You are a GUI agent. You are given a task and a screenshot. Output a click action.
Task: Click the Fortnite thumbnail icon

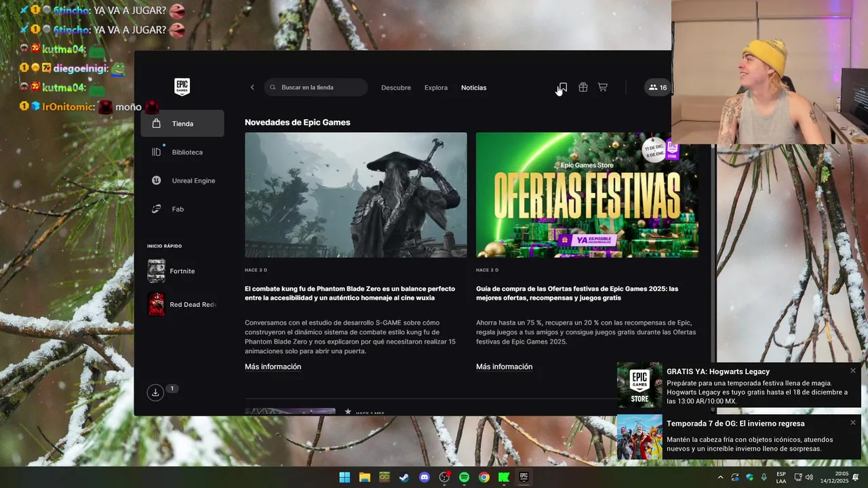point(156,271)
